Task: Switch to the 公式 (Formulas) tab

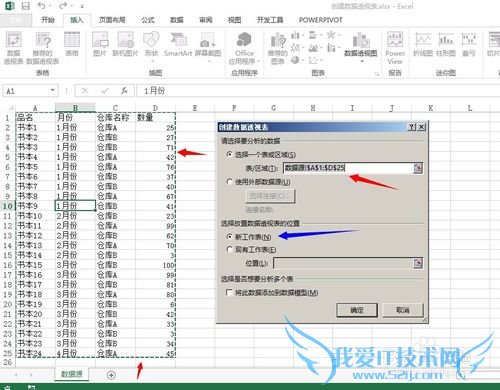Action: pos(148,20)
